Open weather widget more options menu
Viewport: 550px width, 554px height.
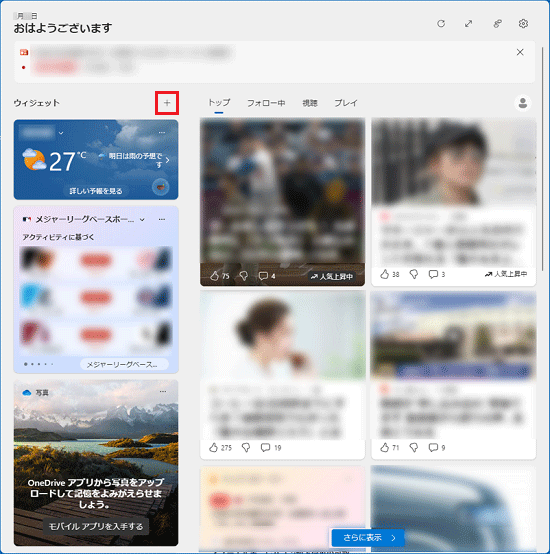(x=162, y=132)
